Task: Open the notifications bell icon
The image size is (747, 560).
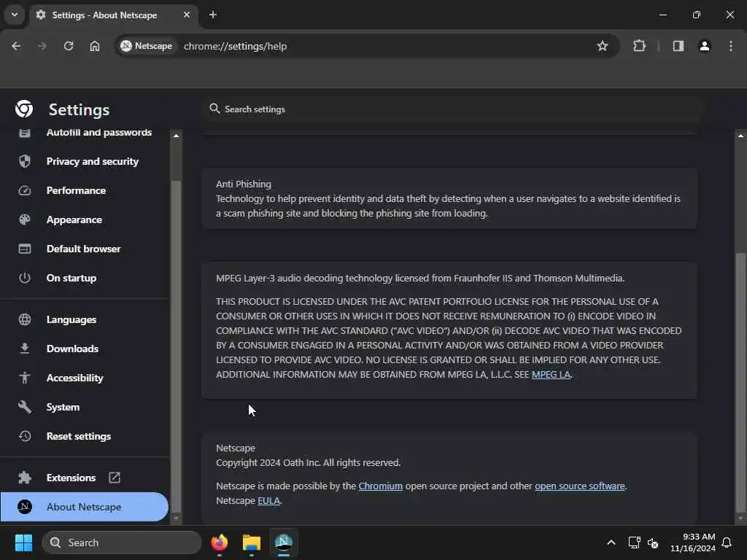Action: point(727,542)
